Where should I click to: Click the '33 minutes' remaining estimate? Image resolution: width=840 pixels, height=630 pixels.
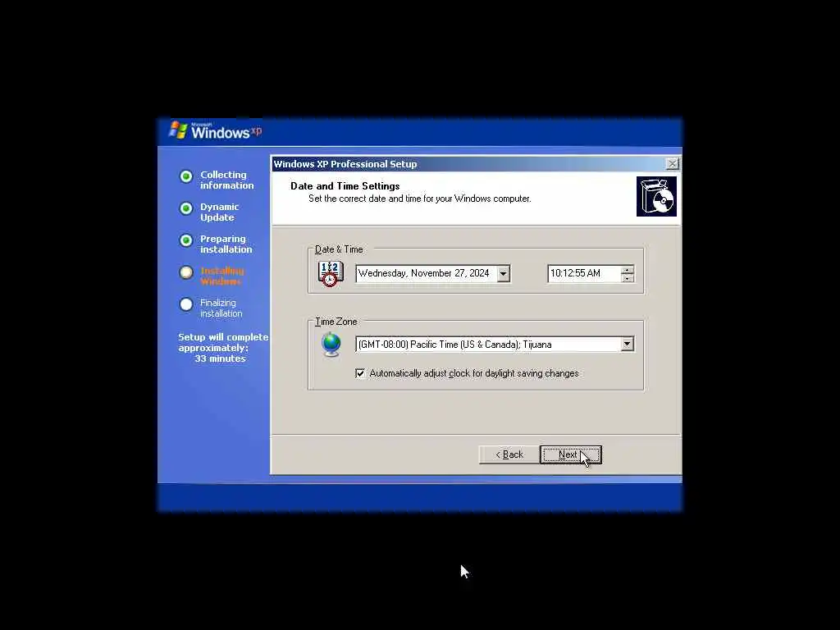pyautogui.click(x=220, y=358)
